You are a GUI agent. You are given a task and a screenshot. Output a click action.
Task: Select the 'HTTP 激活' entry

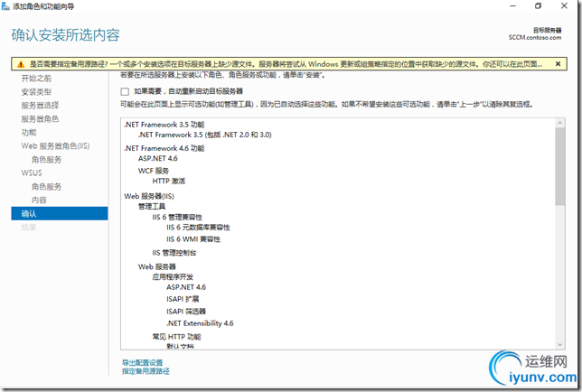[x=168, y=181]
